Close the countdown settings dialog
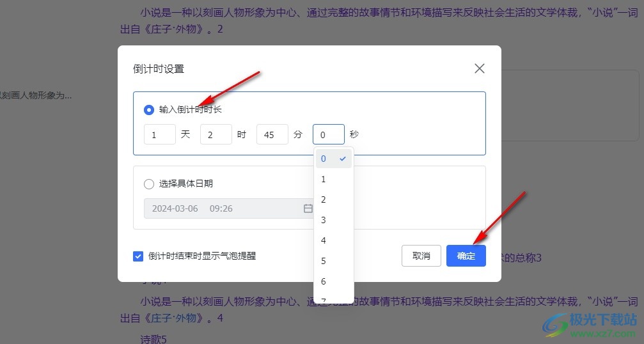 [479, 68]
